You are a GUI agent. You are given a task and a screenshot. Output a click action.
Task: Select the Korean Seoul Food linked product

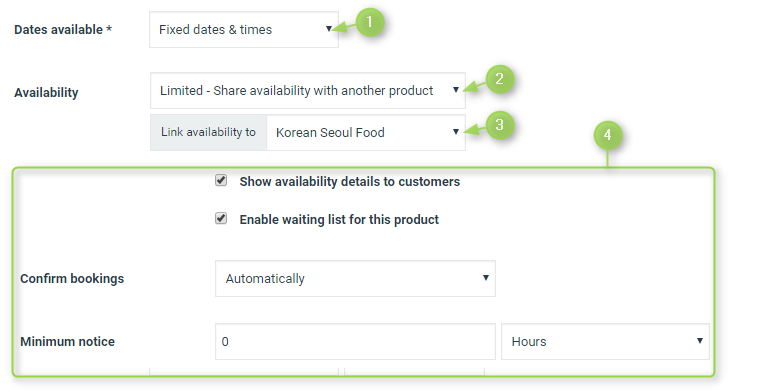pyautogui.click(x=366, y=132)
